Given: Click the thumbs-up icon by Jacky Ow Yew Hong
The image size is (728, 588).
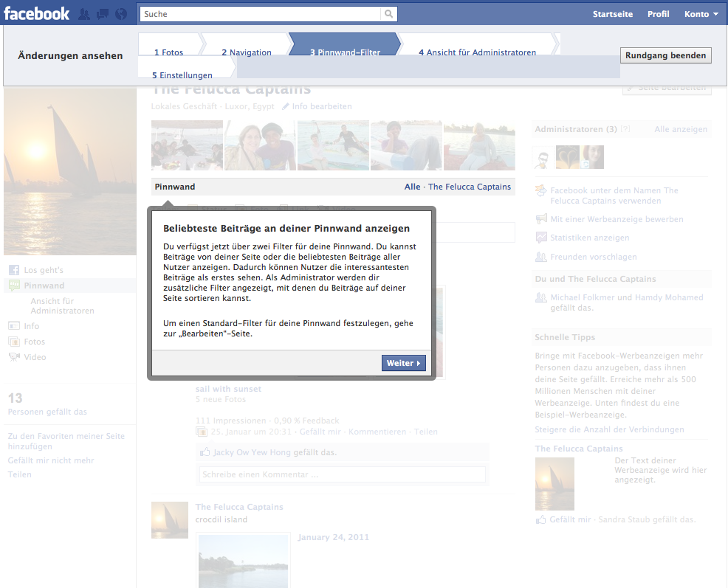Looking at the screenshot, I should (205, 452).
